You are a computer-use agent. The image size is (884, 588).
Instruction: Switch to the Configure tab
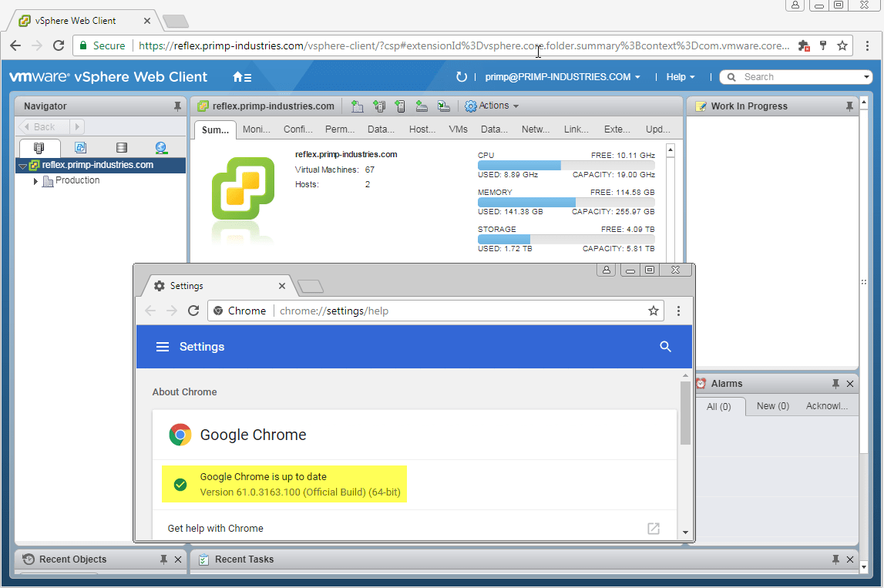click(x=298, y=129)
